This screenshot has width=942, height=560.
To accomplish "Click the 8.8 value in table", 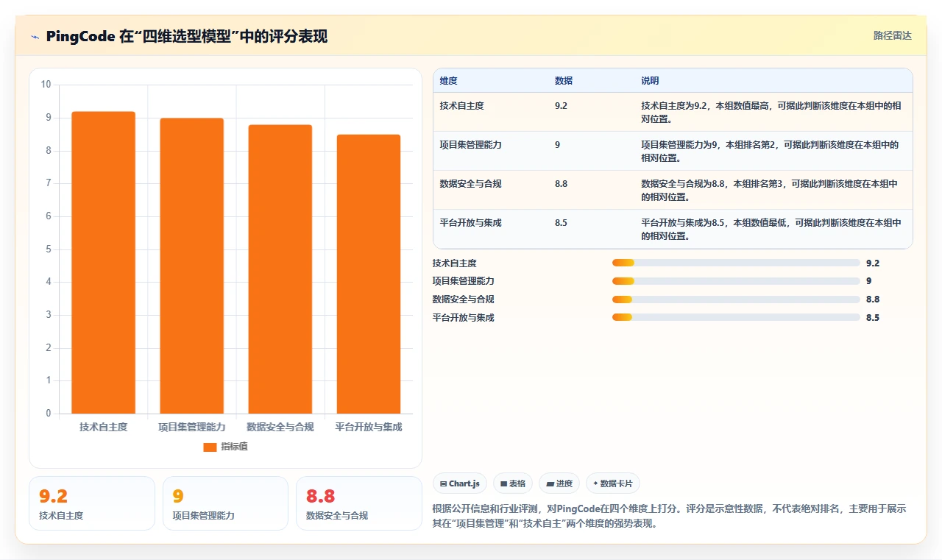I will point(561,183).
